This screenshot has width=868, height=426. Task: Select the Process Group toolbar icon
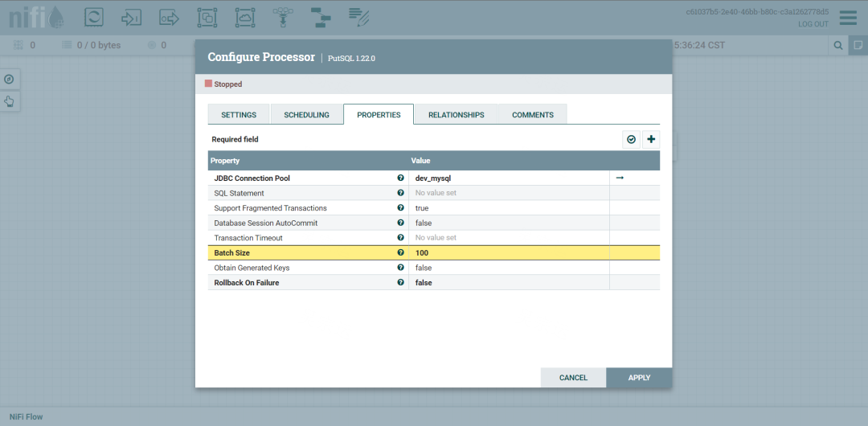[x=207, y=18]
